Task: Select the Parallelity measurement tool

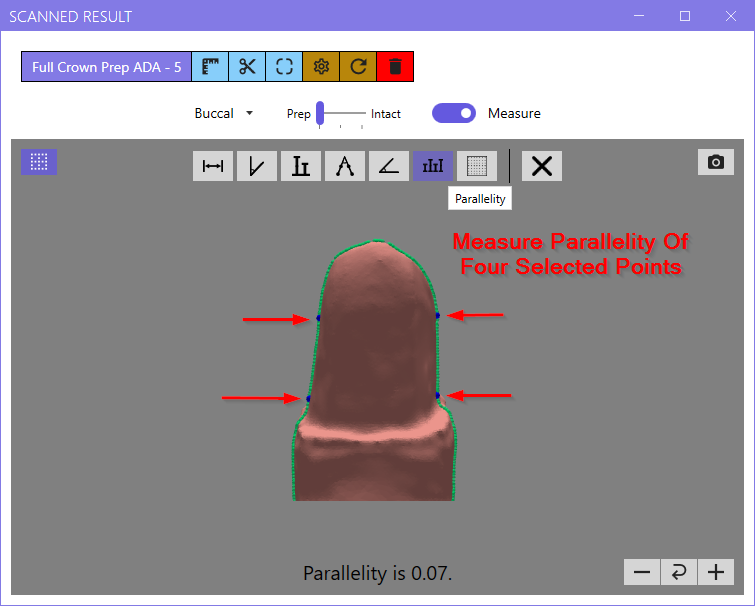Action: click(433, 166)
